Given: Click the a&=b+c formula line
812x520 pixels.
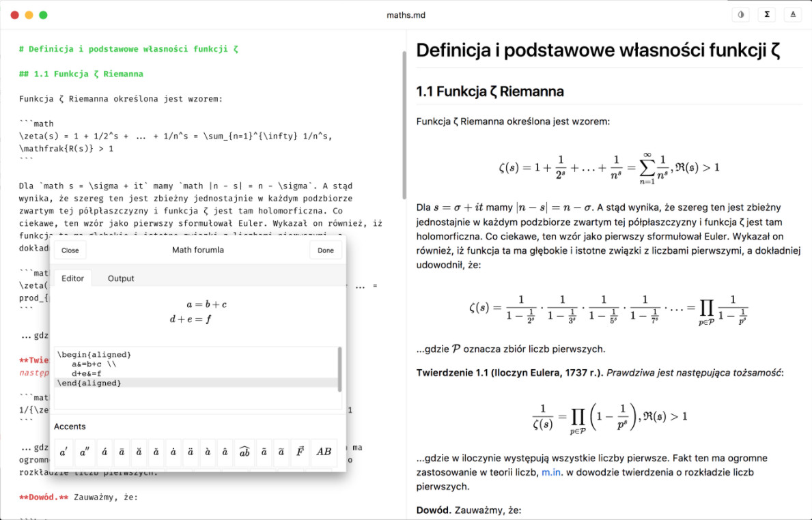Looking at the screenshot, I should point(94,364).
